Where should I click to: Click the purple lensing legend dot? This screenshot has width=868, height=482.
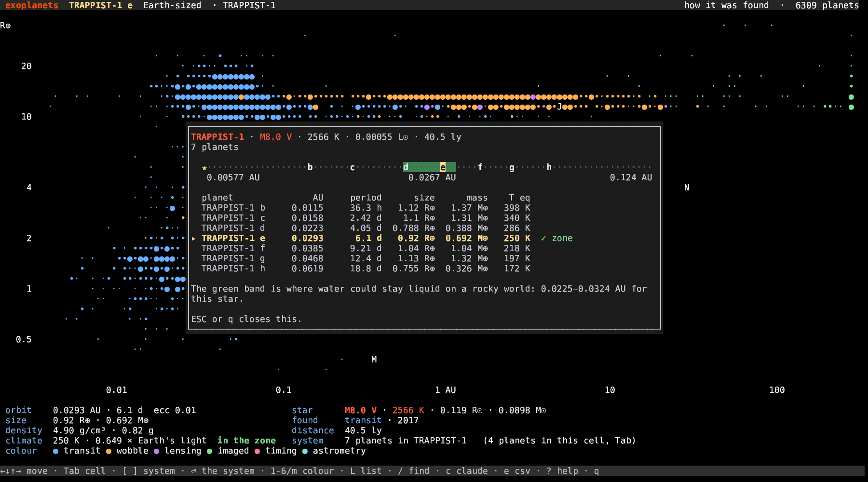[x=156, y=451]
